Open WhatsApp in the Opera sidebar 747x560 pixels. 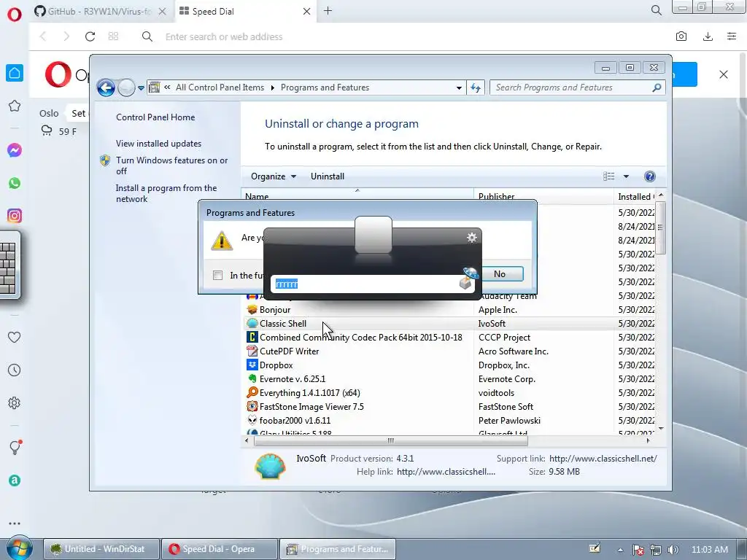tap(15, 183)
